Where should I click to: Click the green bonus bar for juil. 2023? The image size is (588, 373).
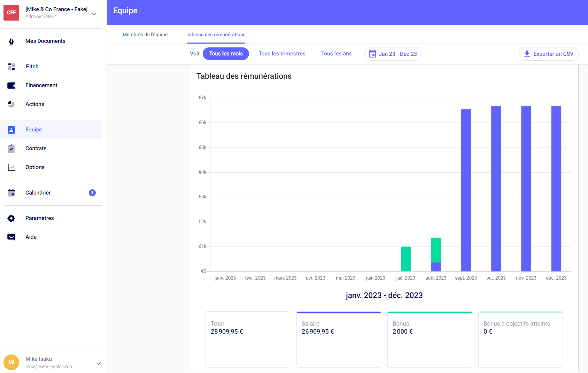pos(405,259)
